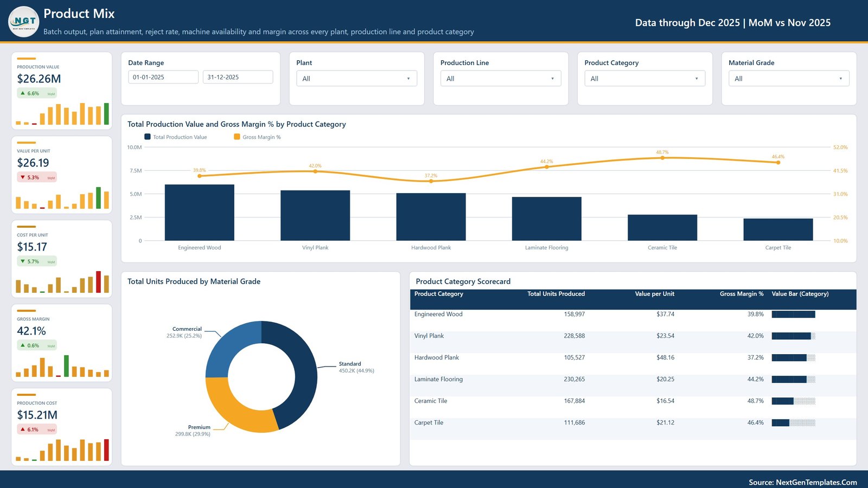
Task: Expand the Product Category filter dropdown
Action: 645,79
